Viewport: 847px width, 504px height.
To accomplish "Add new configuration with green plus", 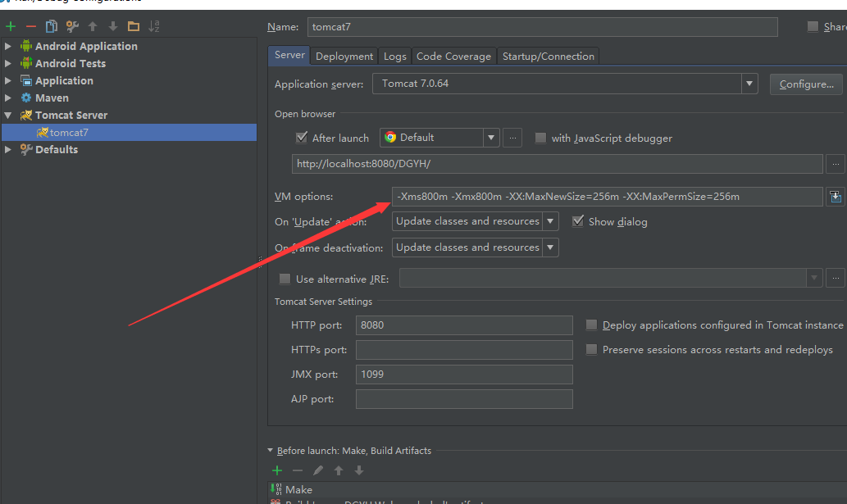I will coord(11,26).
